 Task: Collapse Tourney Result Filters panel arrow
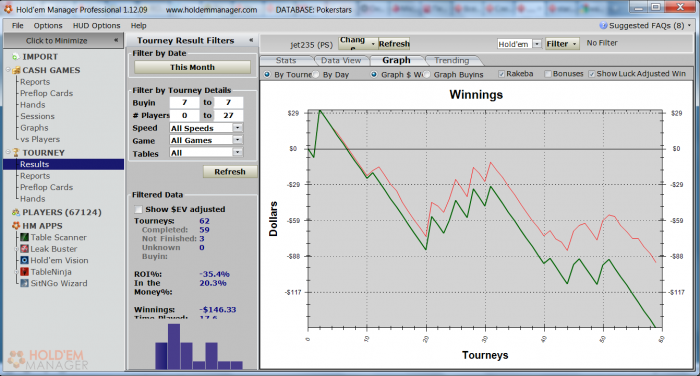251,40
